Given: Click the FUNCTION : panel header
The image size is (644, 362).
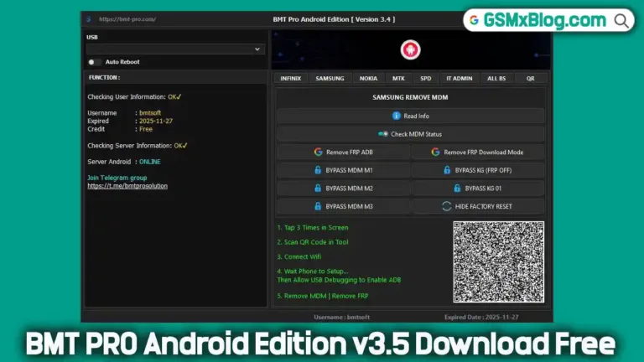Looking at the screenshot, I should pos(176,77).
